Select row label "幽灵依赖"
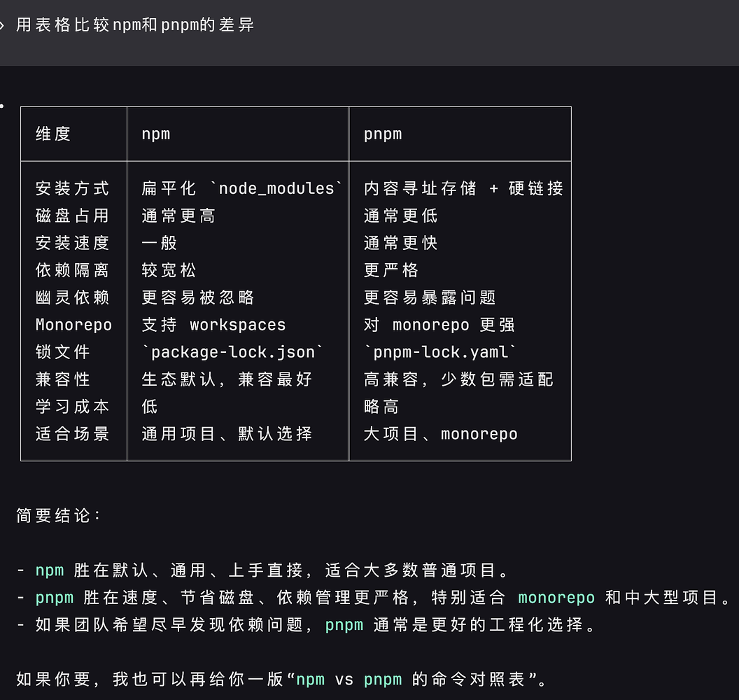Image resolution: width=739 pixels, height=700 pixels. click(x=73, y=297)
